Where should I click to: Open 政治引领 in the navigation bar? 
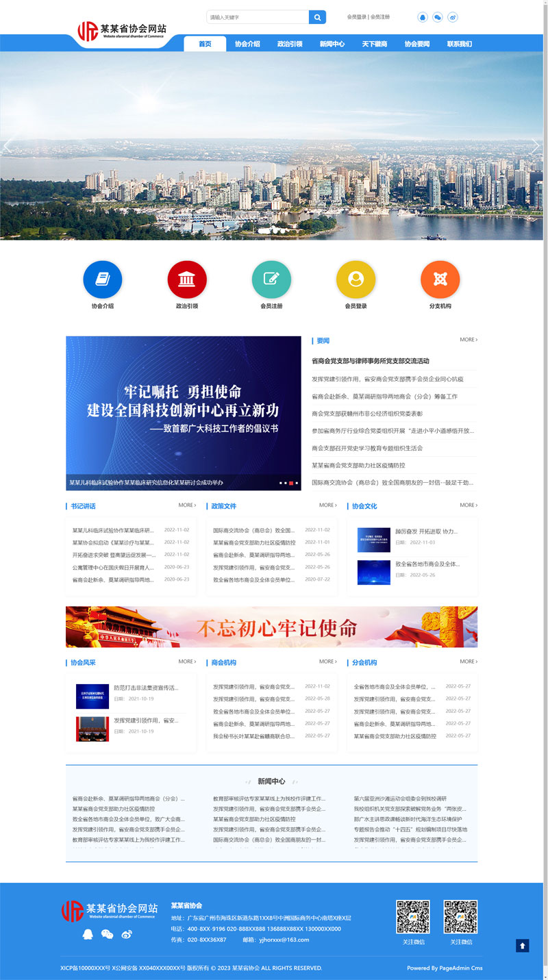(x=290, y=44)
